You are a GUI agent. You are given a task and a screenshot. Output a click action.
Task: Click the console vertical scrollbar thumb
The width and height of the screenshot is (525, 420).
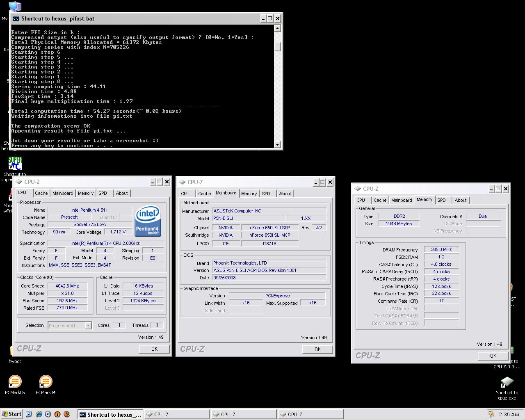pyautogui.click(x=278, y=47)
